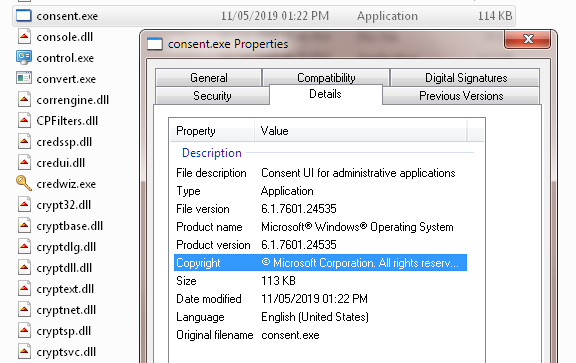Select the Type property row

coord(320,191)
